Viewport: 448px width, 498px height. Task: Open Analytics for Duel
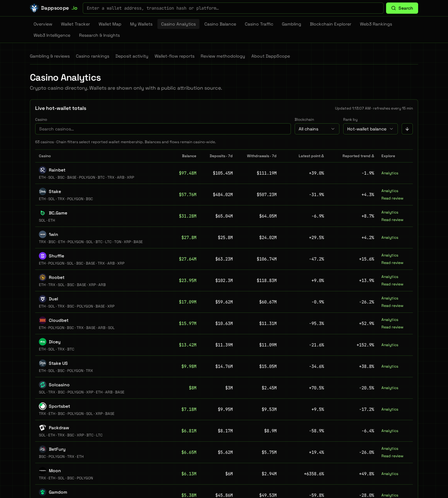click(390, 298)
